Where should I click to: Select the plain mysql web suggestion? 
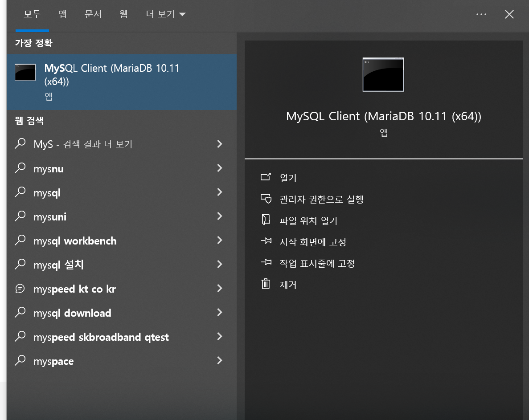(x=122, y=192)
